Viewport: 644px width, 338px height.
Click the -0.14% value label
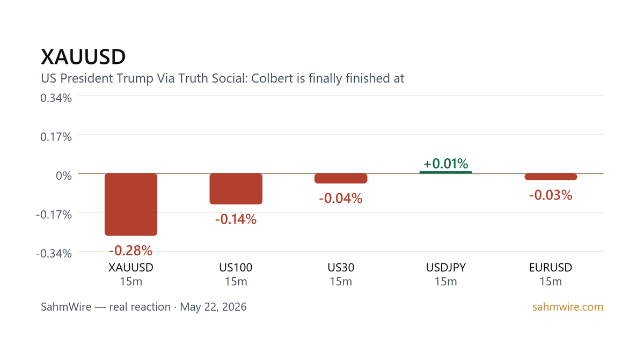236,219
